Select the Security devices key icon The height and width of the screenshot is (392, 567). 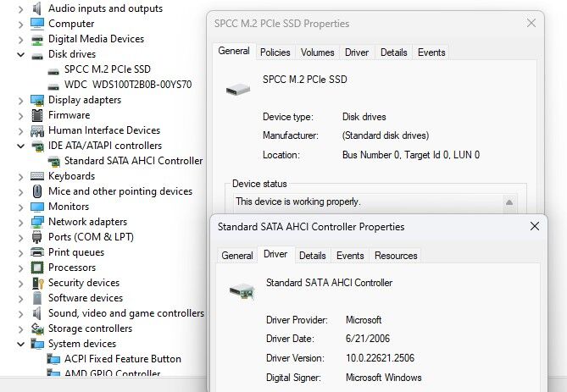tap(37, 283)
